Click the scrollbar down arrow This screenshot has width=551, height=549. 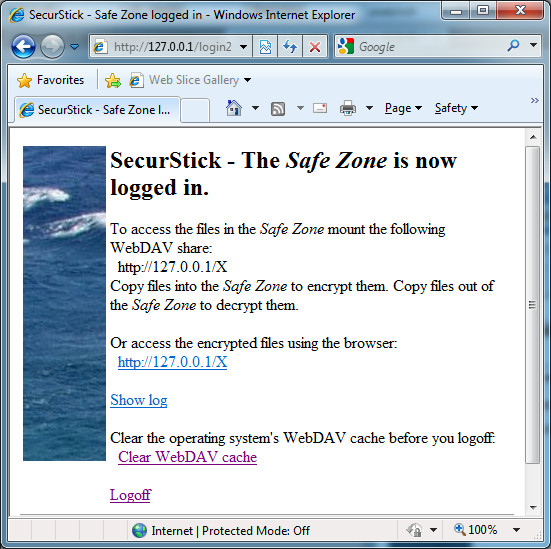(533, 508)
